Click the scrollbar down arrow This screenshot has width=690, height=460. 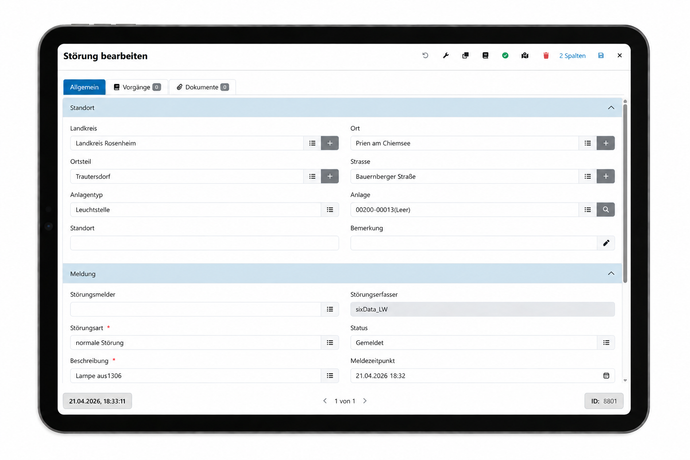(625, 380)
